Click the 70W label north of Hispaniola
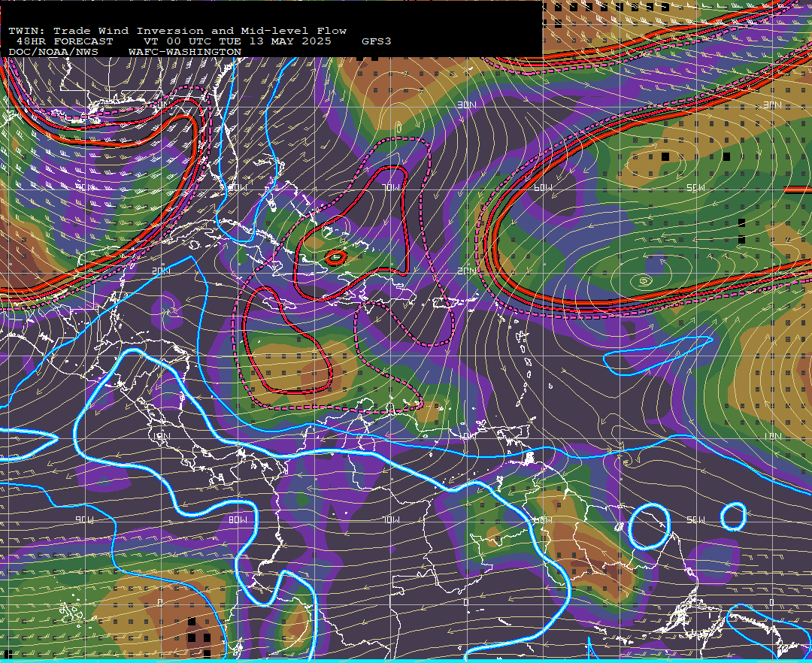This screenshot has height=663, width=812. (392, 187)
